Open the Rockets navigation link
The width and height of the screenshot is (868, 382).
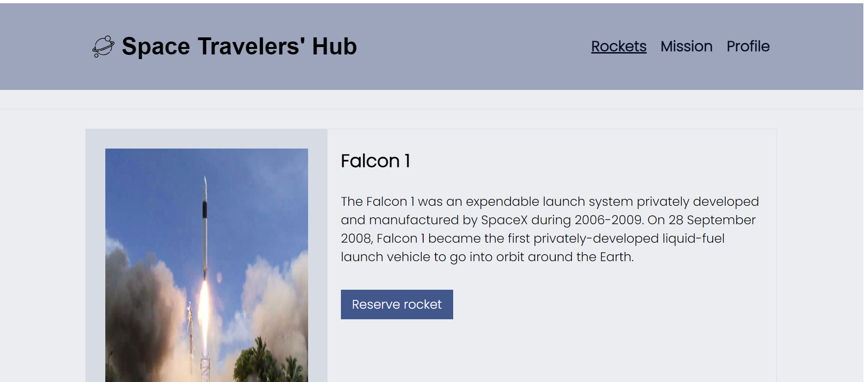tap(619, 47)
